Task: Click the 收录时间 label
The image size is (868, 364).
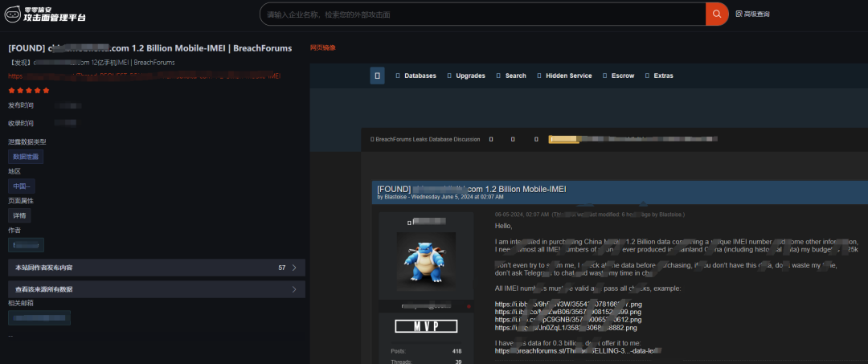Action: pyautogui.click(x=20, y=123)
